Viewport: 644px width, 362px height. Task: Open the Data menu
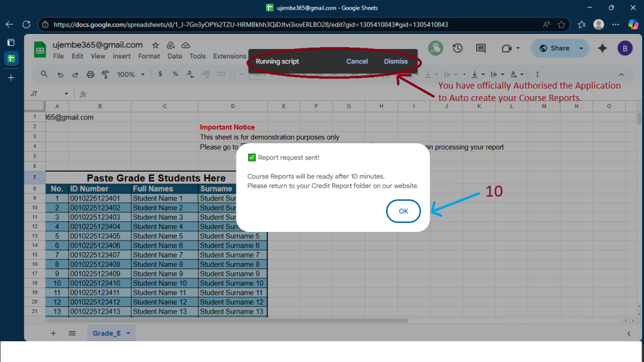pos(175,56)
